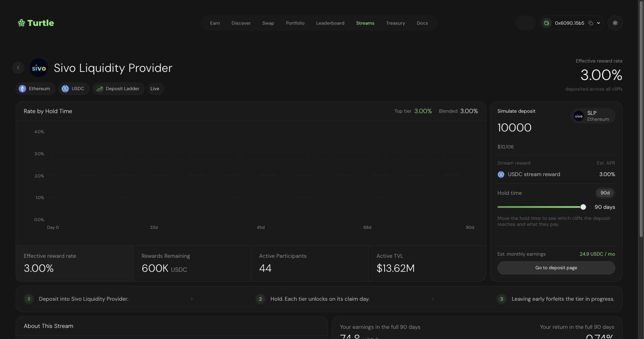Image resolution: width=644 pixels, height=339 pixels.
Task: Click the hold time slider handle
Action: click(x=583, y=207)
